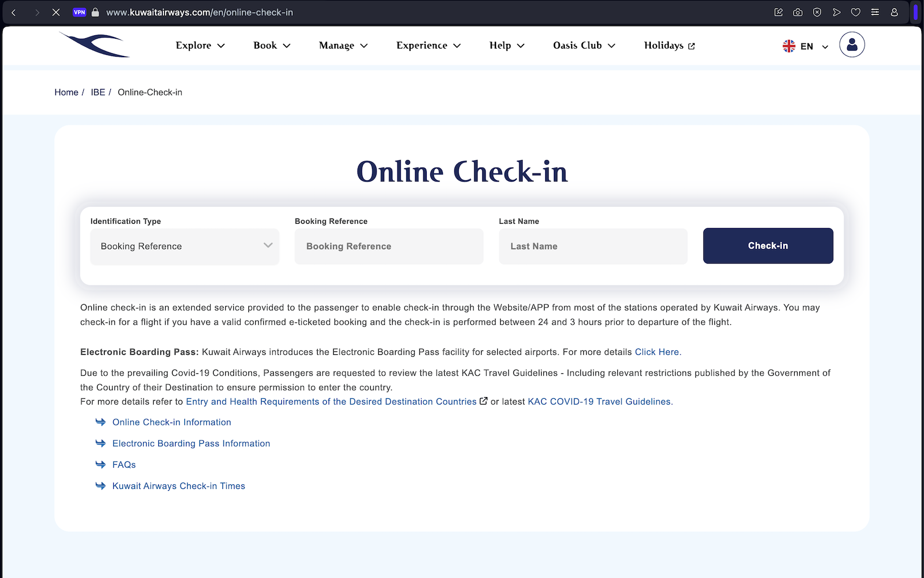
Task: Click the Booking Reference input field
Action: 389,246
